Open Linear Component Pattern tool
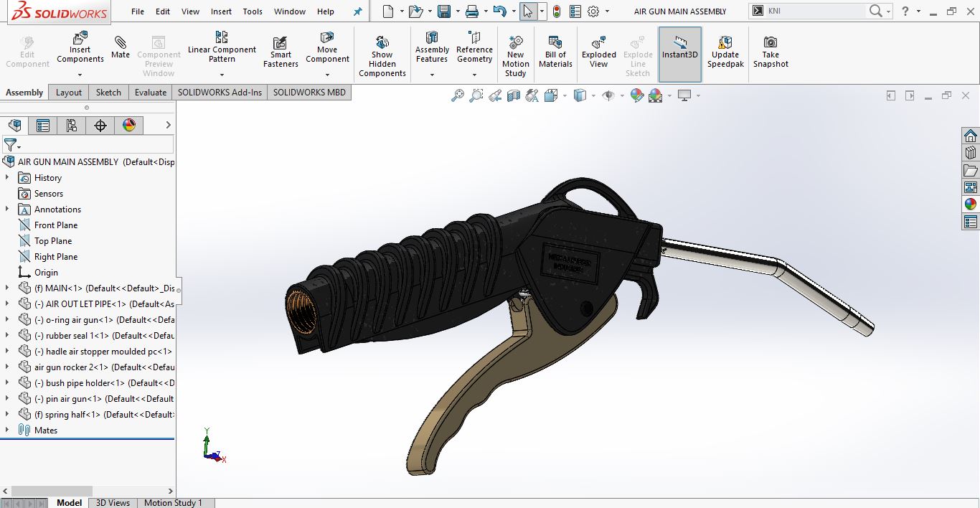Viewport: 980px width, 508px height. 222,47
